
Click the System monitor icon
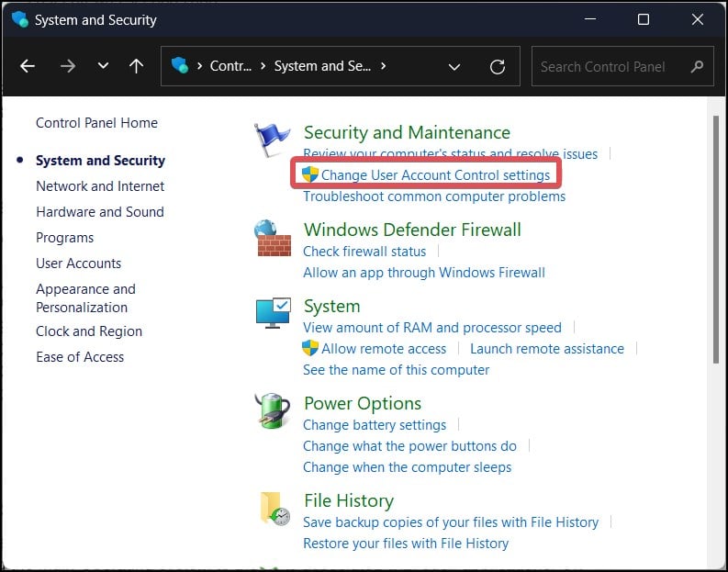[273, 314]
